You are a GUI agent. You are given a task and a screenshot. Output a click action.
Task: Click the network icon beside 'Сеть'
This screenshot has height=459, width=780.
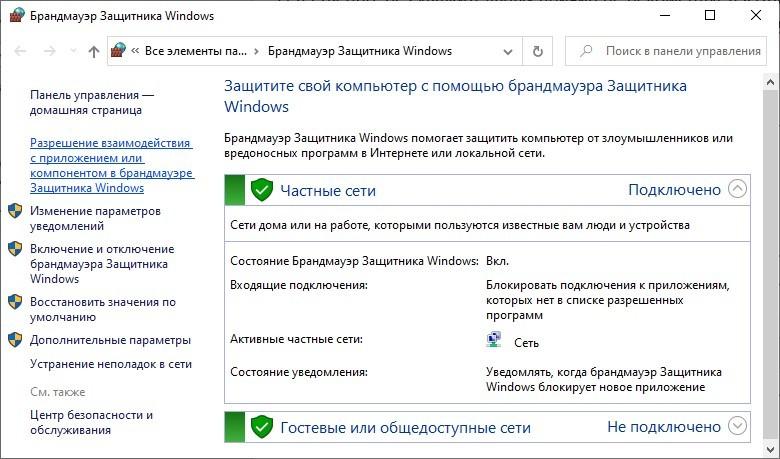[x=493, y=340]
